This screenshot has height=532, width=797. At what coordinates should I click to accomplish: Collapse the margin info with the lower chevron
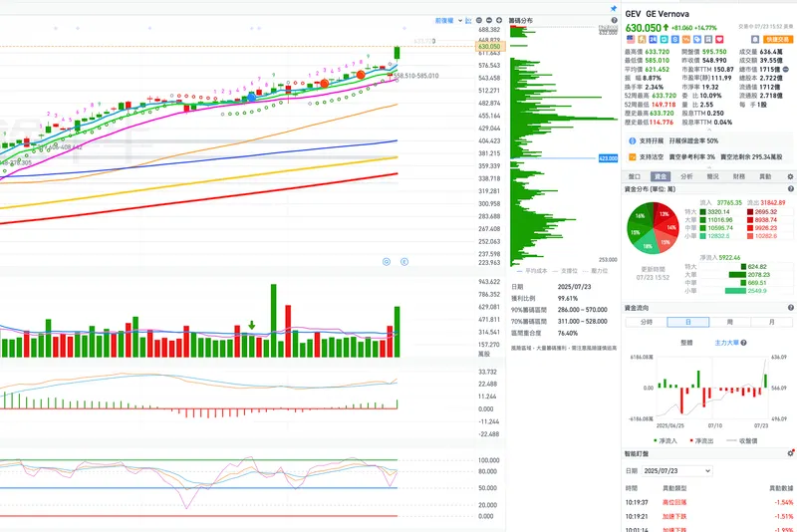(709, 166)
